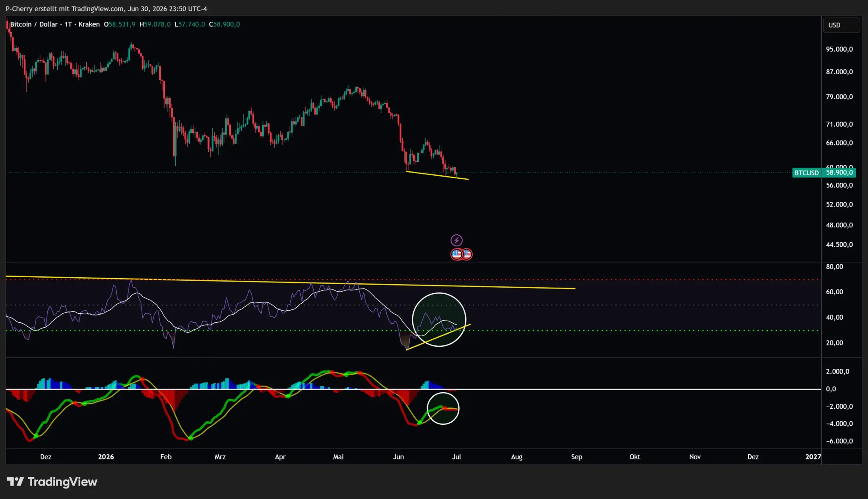Click the 2027 label on time axis
Image resolution: width=868 pixels, height=499 pixels.
[813, 457]
